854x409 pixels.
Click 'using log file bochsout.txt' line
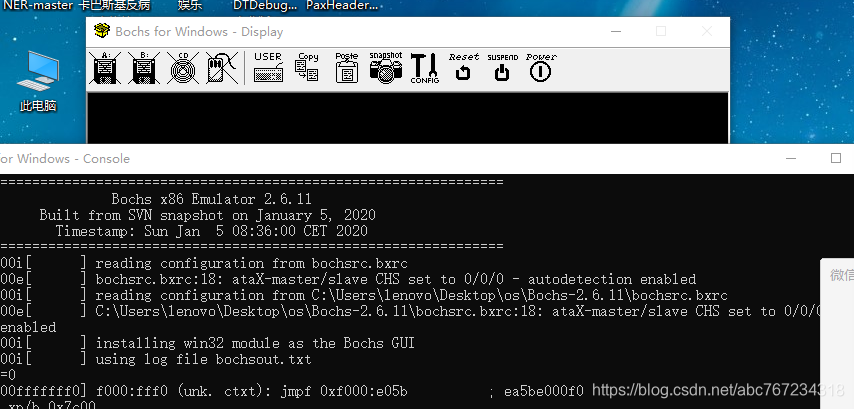pyautogui.click(x=203, y=359)
